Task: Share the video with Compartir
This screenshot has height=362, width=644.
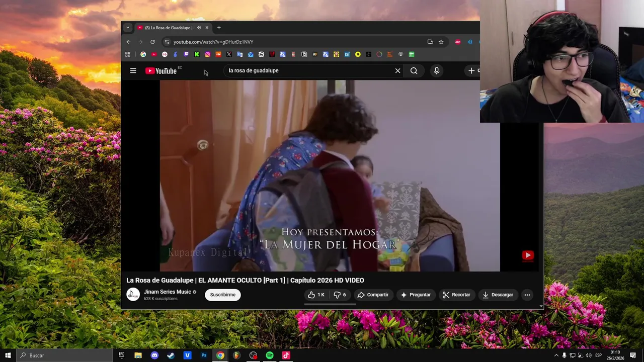Action: (373, 295)
